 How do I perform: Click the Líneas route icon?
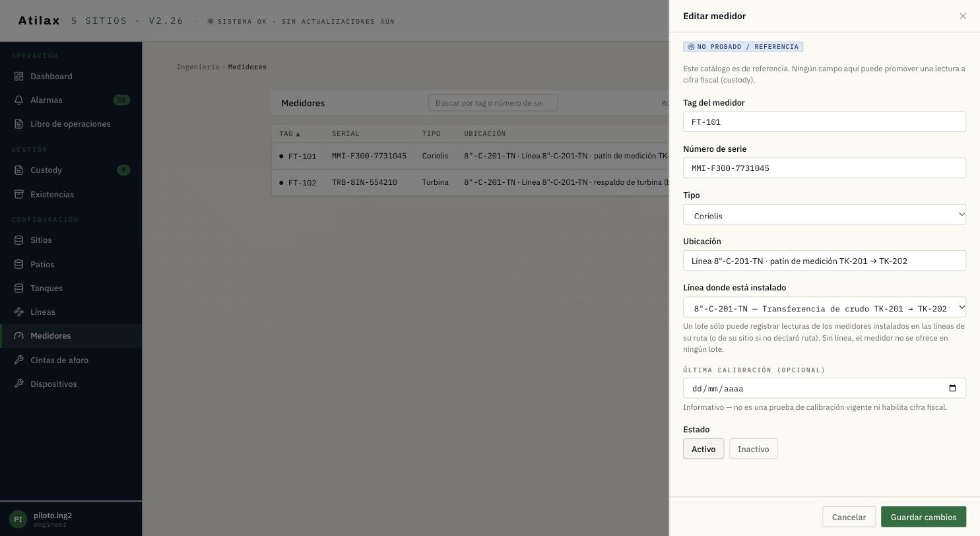pos(19,312)
